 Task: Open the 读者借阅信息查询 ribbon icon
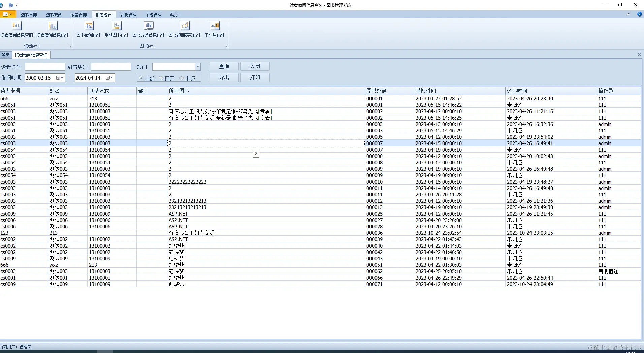[17, 29]
